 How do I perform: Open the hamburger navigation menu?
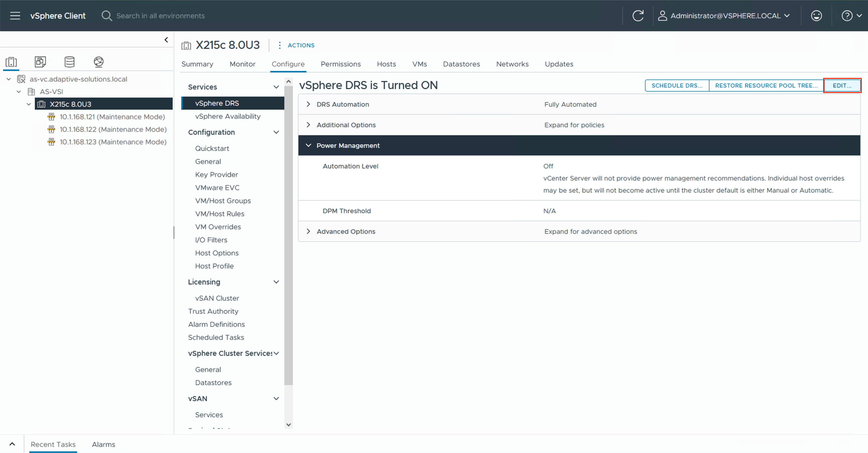[15, 16]
